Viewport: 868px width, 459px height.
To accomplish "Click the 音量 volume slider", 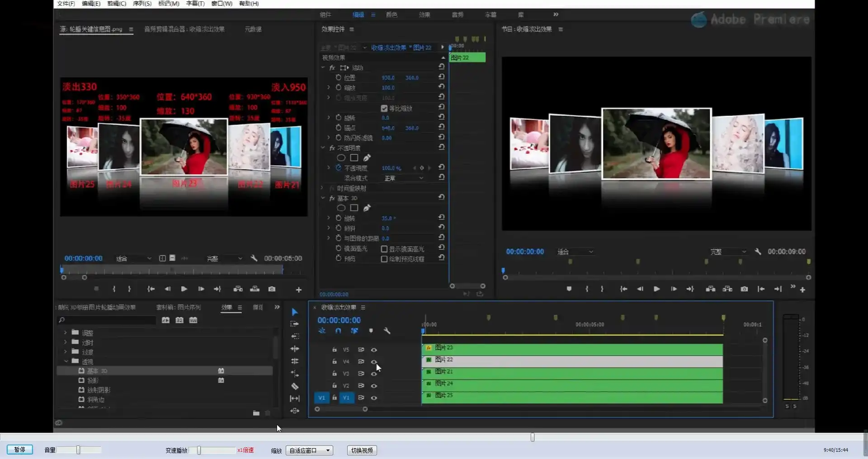I will tap(78, 450).
